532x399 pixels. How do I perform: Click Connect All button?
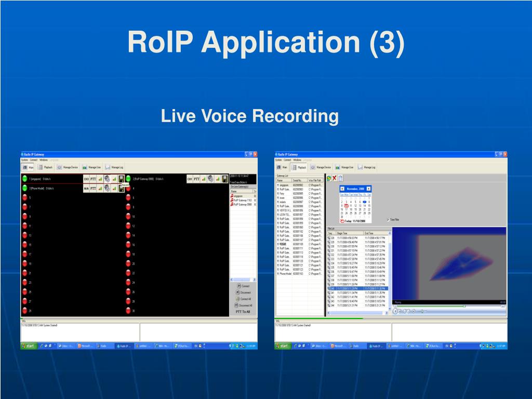[243, 299]
